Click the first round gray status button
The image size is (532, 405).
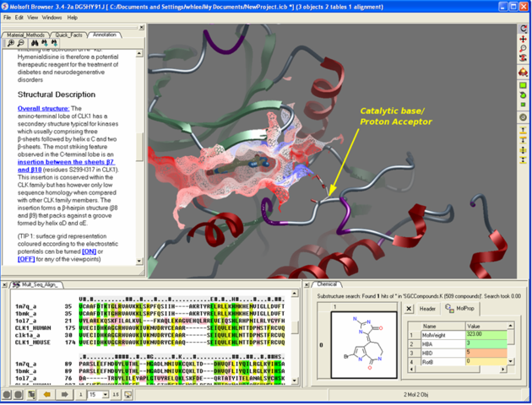(7, 395)
